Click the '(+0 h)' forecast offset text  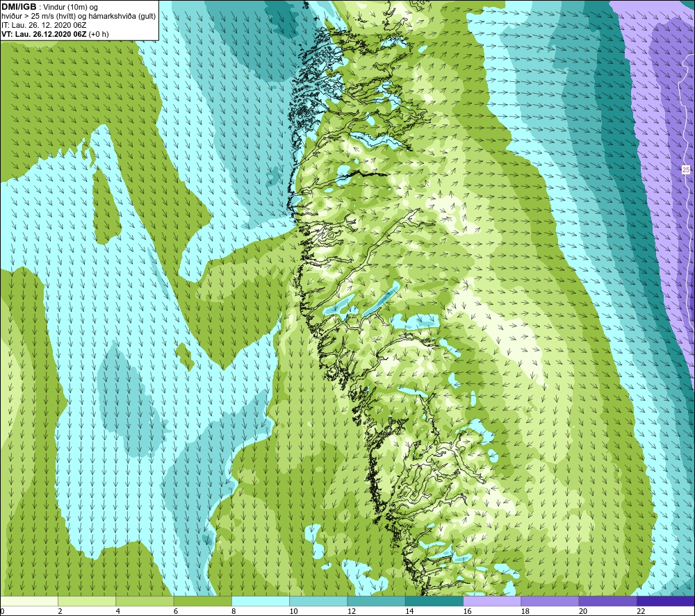99,34
